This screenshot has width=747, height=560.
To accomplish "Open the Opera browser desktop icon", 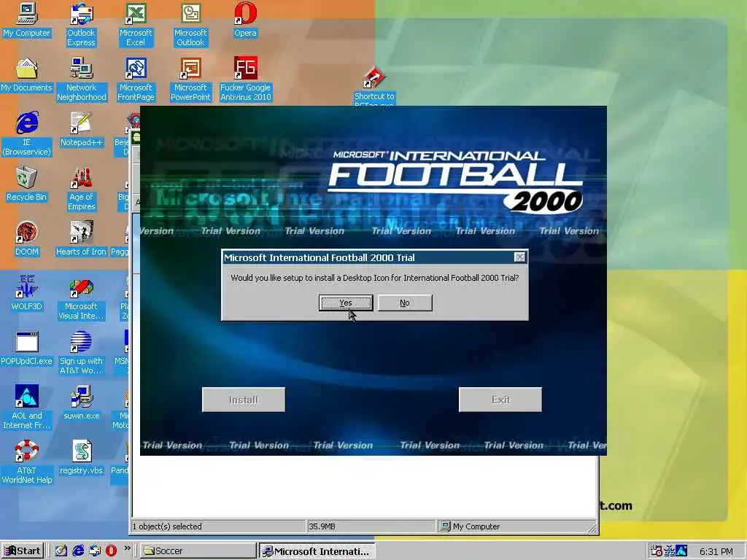I will click(x=245, y=20).
